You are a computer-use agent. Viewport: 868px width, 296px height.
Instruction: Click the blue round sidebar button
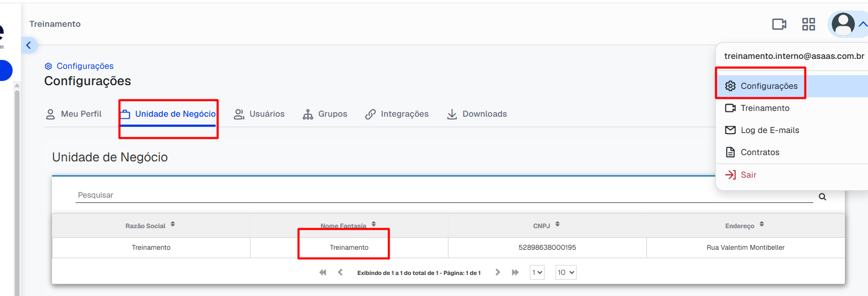tap(5, 70)
